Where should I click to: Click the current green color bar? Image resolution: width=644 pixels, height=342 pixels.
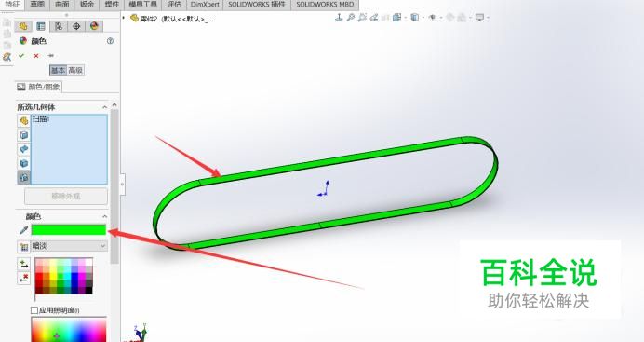[x=69, y=230]
